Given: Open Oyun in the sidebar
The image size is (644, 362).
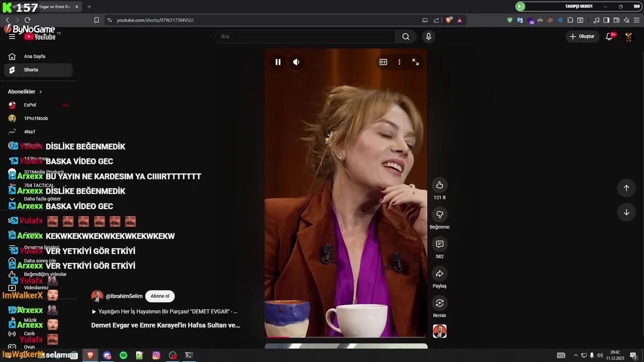Looking at the screenshot, I should point(38,347).
